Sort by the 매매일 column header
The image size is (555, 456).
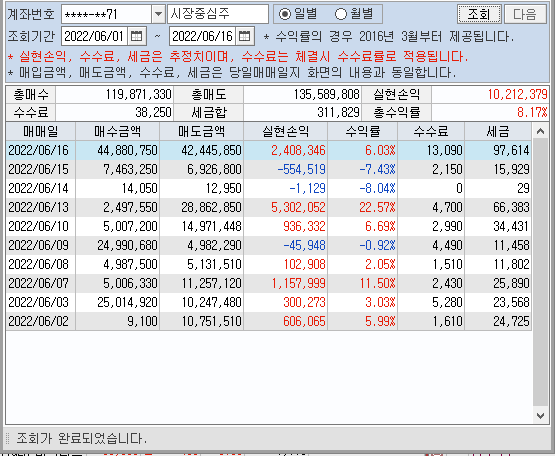tap(40, 131)
